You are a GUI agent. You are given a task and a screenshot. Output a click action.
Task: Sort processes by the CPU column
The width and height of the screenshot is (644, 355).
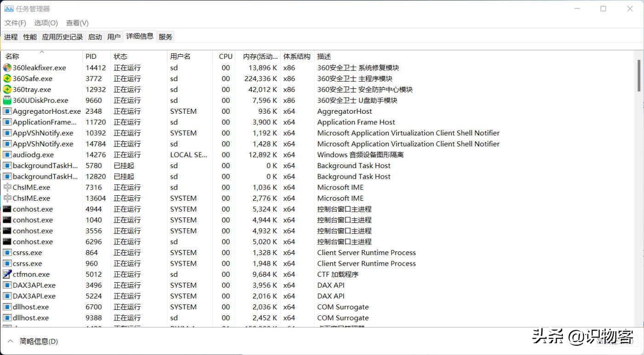225,56
